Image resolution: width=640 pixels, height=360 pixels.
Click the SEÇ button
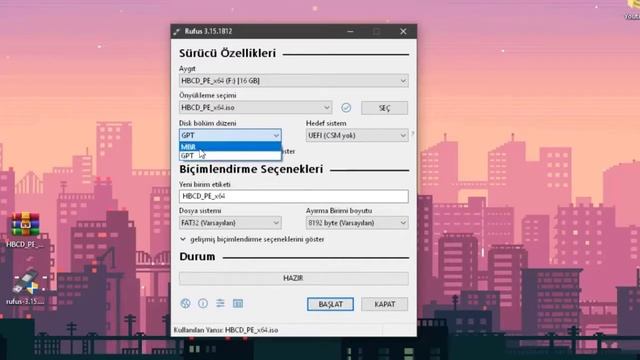pyautogui.click(x=384, y=108)
